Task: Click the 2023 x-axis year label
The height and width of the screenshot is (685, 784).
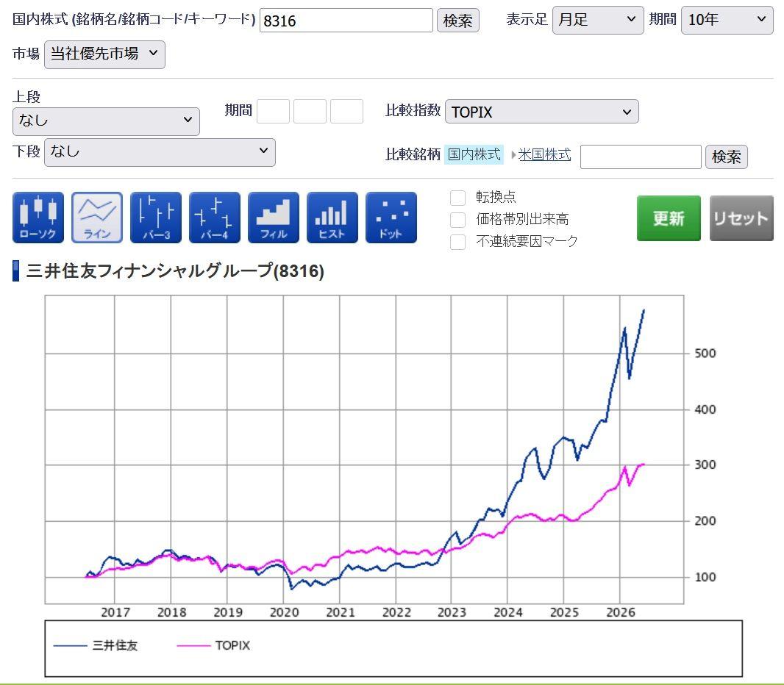Action: (x=452, y=612)
